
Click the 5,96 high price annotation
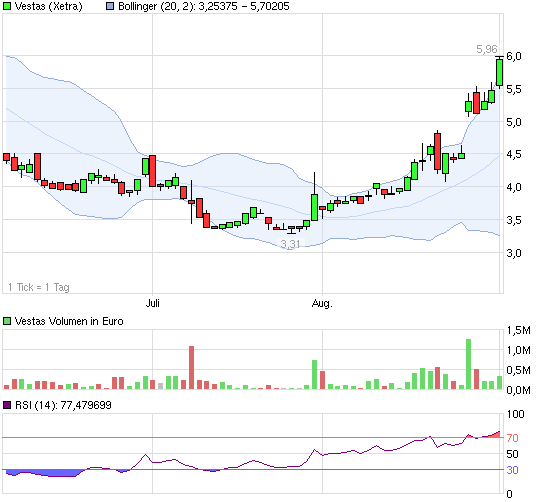tap(487, 49)
